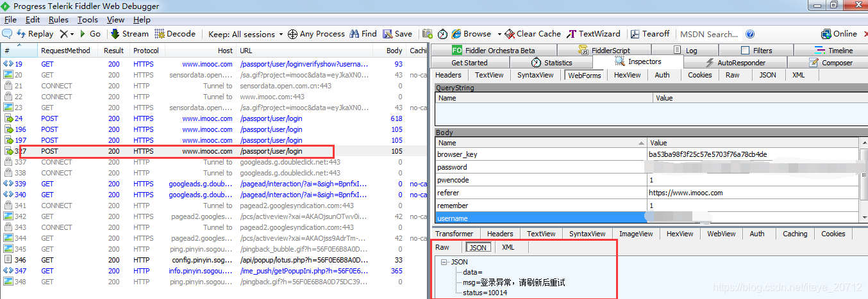868x299 pixels.
Task: Click Tearoff toolbar button
Action: pos(650,34)
